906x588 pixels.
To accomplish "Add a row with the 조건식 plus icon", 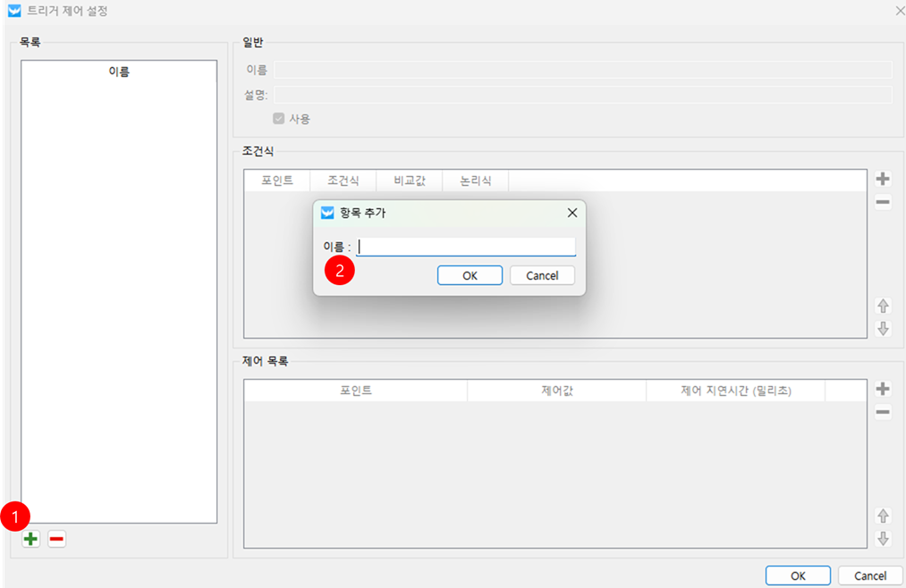I will 883,179.
